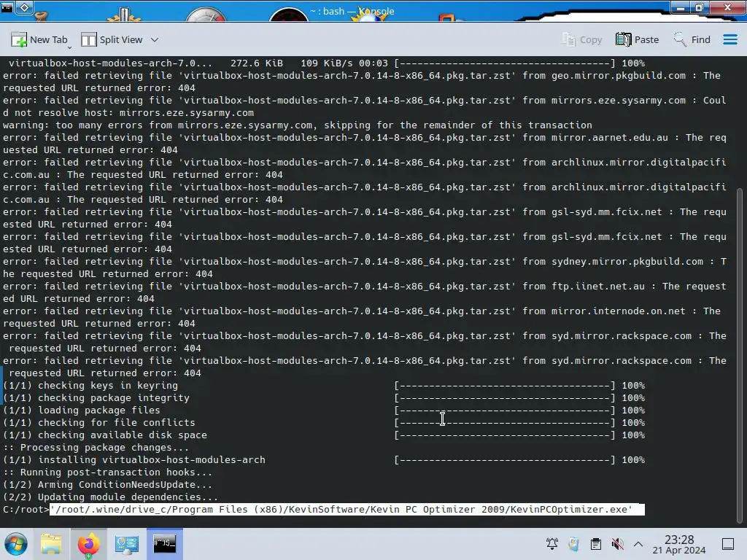
Task: Click 'checking available disk space' line
Action: pos(324,435)
